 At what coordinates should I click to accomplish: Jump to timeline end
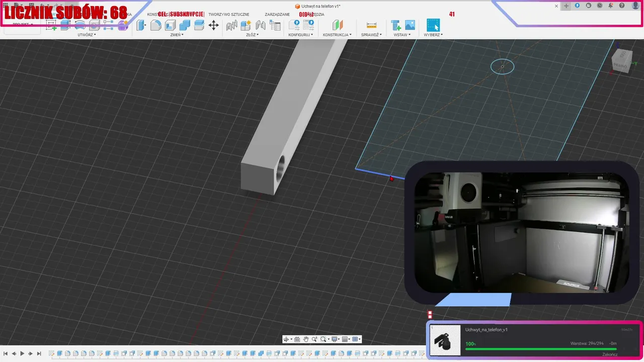point(39,354)
